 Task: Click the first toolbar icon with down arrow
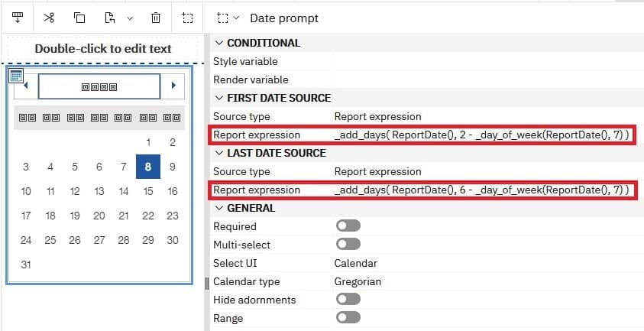click(18, 18)
